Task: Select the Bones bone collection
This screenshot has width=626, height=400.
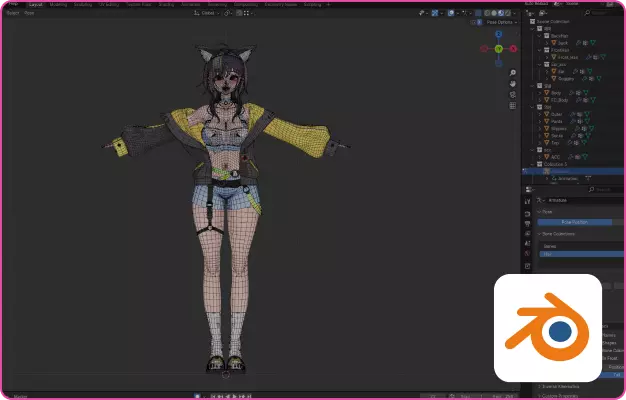Action: click(582, 246)
